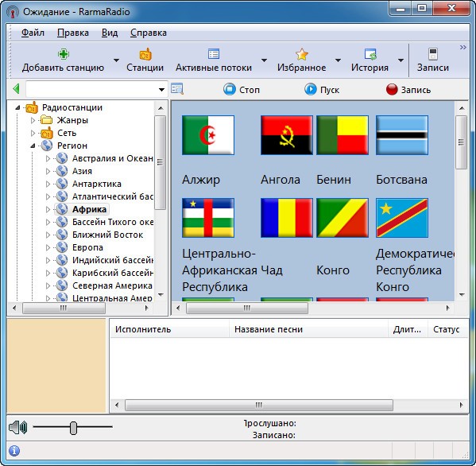Click the info icon in status bar
476x466 pixels.
pos(14,451)
